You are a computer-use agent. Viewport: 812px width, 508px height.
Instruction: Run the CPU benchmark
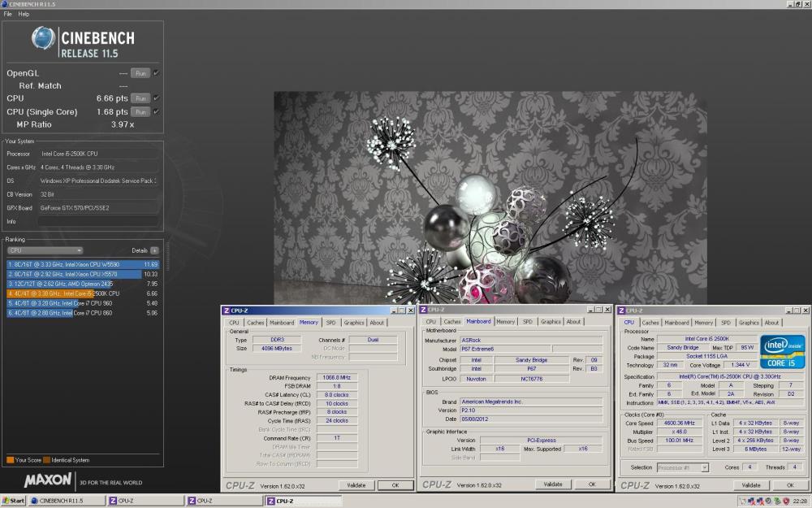(142, 98)
